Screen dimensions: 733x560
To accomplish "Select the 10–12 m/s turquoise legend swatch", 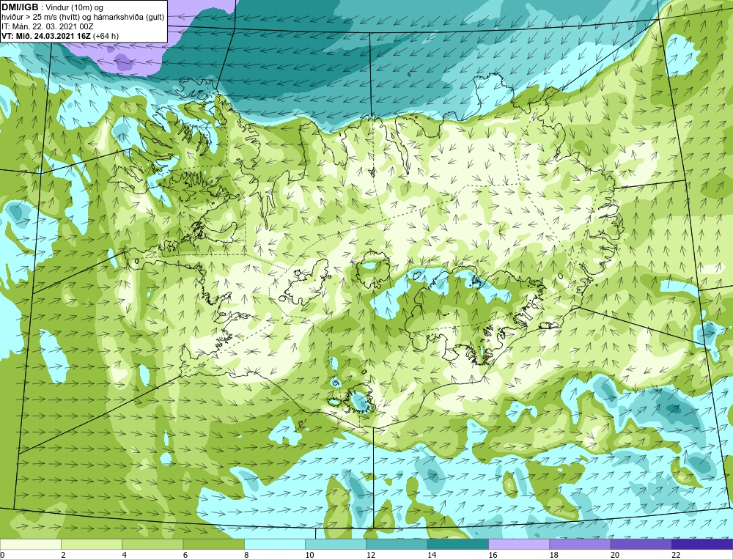I will click(x=336, y=544).
